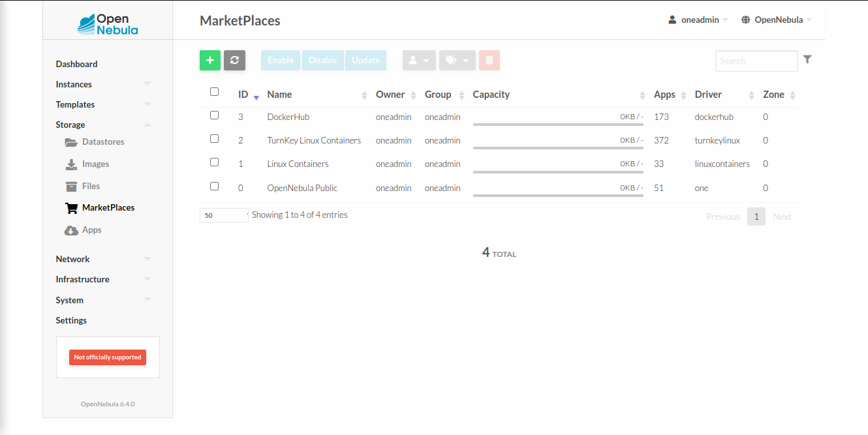Check the Linux Containers row checkbox
The image size is (868, 435).
tap(214, 162)
